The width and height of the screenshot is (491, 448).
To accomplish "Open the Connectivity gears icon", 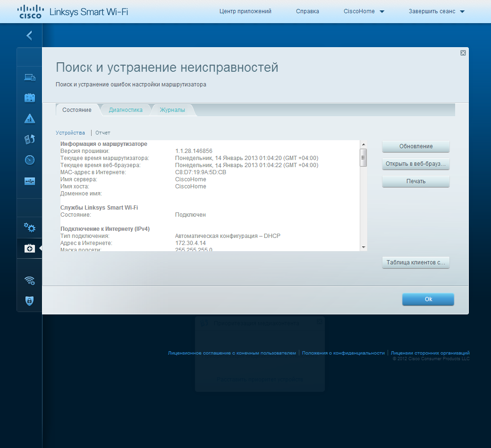I will tap(30, 228).
